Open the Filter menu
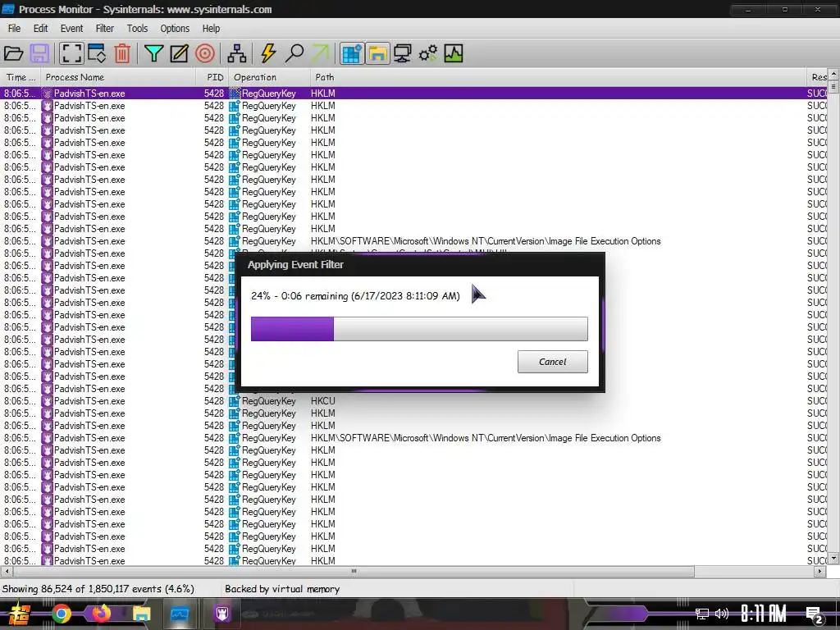This screenshot has width=840, height=630. [105, 29]
